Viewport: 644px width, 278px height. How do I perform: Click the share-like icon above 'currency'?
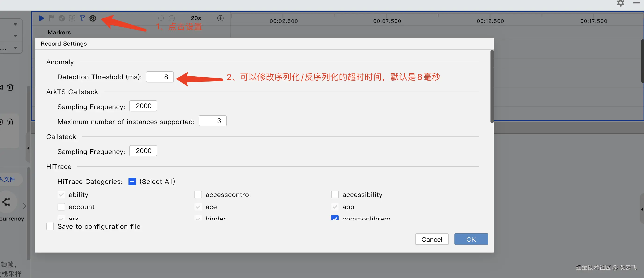(x=7, y=202)
